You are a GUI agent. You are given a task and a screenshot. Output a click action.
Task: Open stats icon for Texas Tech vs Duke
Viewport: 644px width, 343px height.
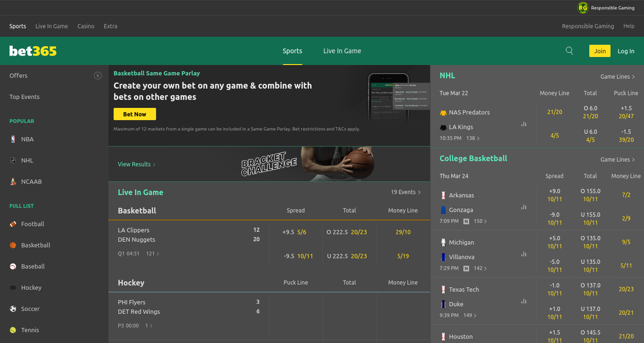(524, 301)
